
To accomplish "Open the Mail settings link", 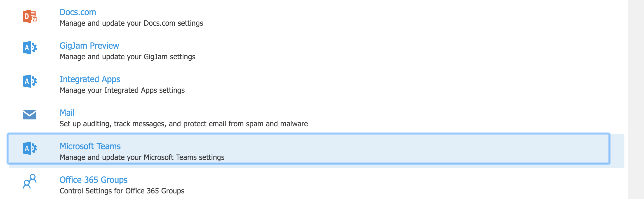I will click(x=67, y=113).
